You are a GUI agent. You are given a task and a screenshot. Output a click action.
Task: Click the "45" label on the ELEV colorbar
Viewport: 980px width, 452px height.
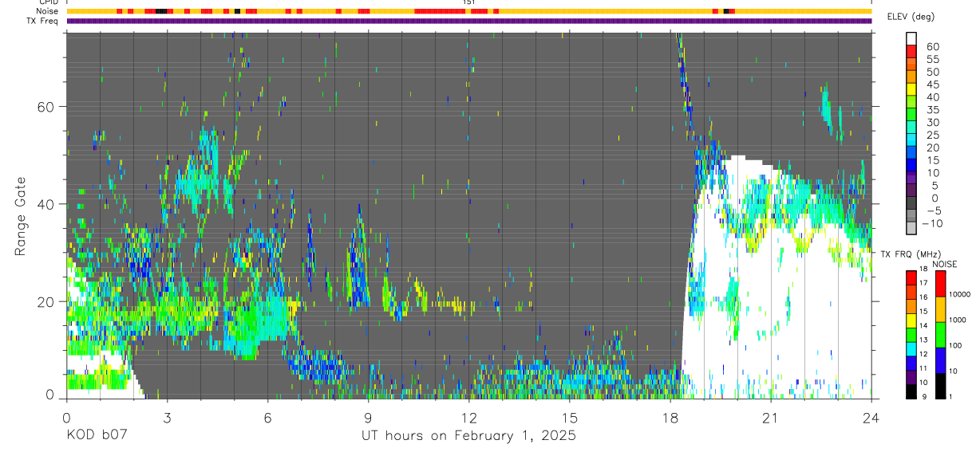coord(931,85)
